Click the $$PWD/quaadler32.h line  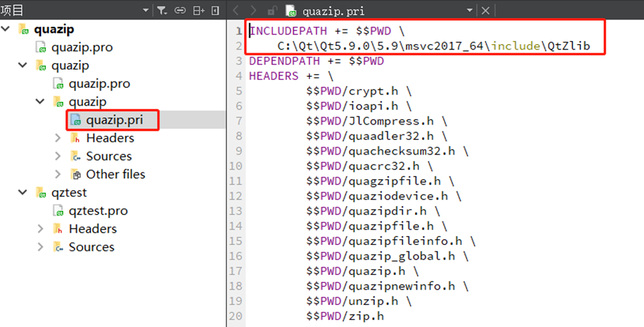click(377, 136)
